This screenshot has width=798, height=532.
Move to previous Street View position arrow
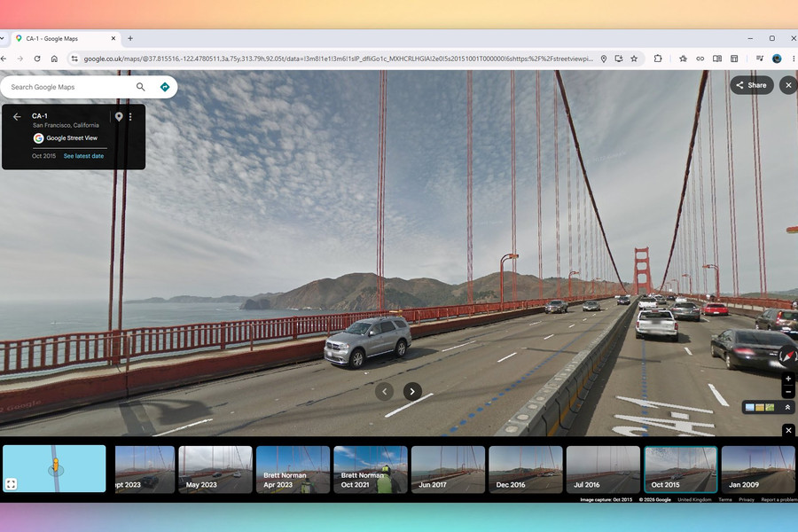pyautogui.click(x=384, y=392)
